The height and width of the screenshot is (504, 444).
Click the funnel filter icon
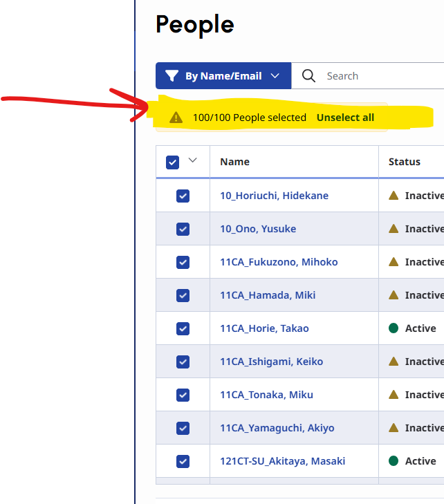pos(172,76)
